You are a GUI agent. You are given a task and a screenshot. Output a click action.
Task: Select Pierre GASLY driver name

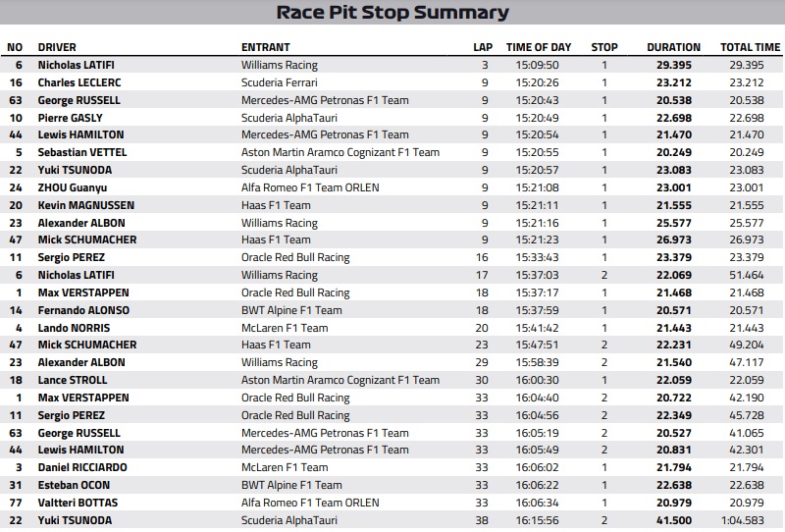coord(70,118)
